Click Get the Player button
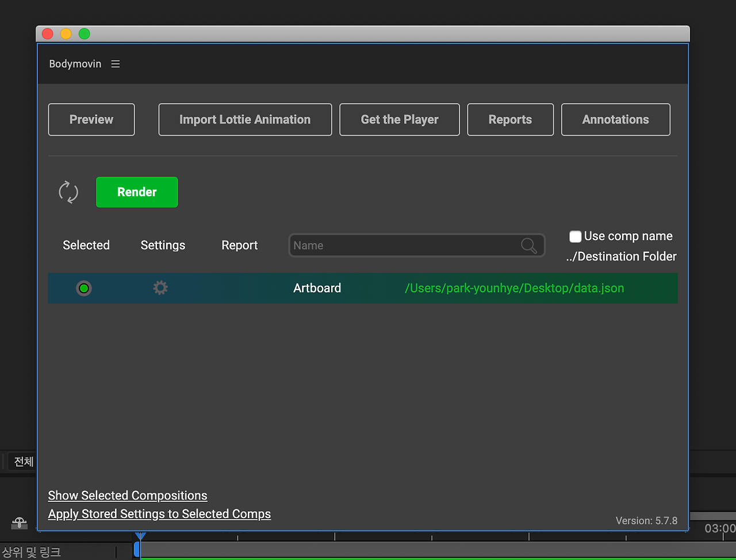736x560 pixels. pos(400,120)
